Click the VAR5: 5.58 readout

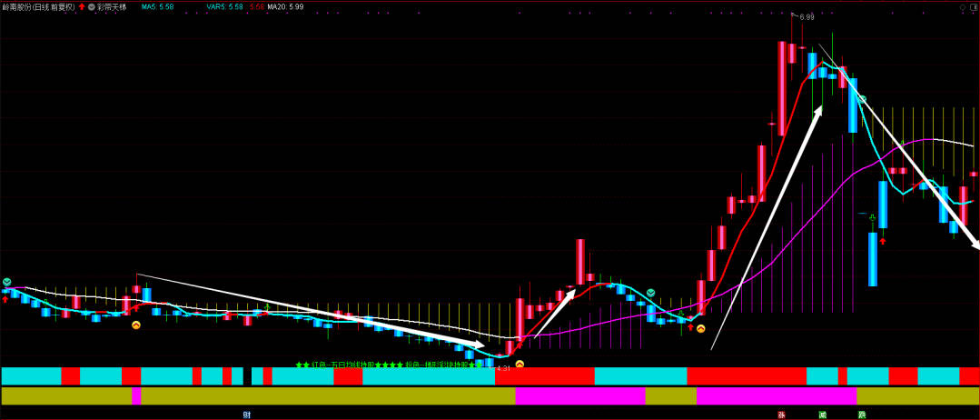tap(225, 6)
